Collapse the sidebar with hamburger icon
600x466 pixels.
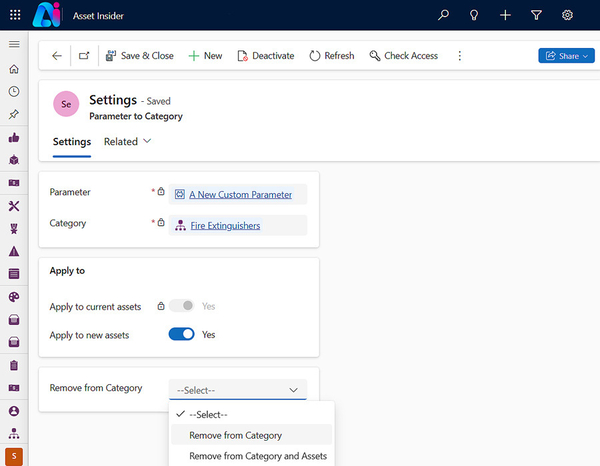[x=14, y=44]
